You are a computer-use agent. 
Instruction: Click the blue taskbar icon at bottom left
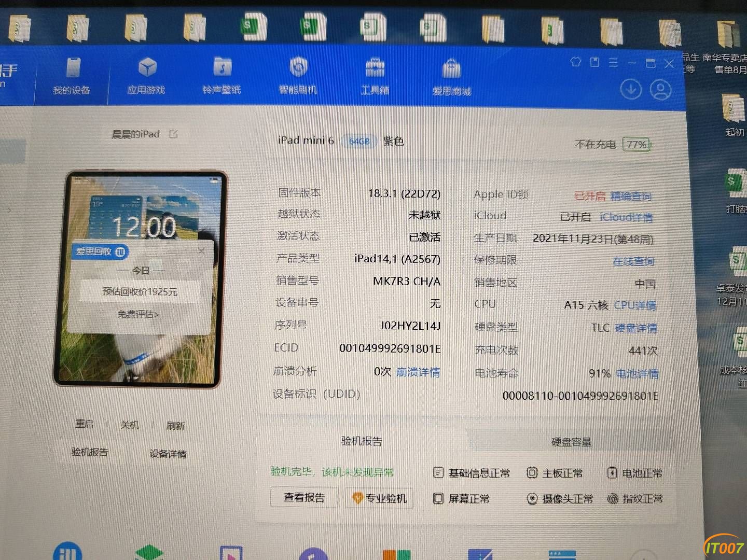coord(67,551)
